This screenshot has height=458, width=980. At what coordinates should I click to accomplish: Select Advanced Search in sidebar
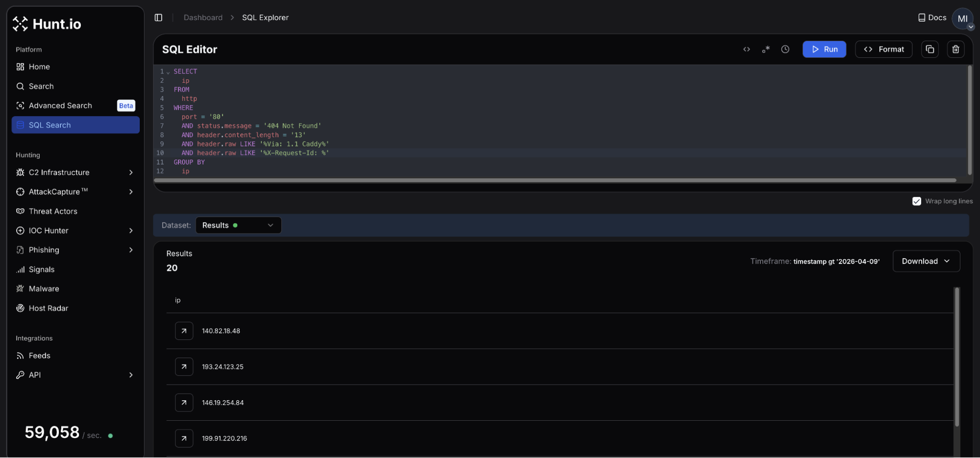pyautogui.click(x=60, y=106)
